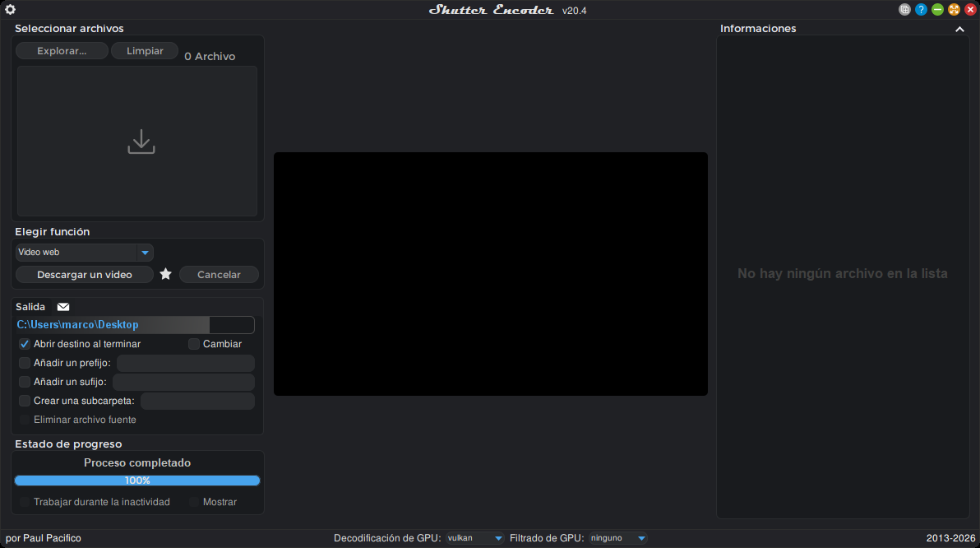The image size is (980, 548).
Task: Click the "Explorar..." button
Action: tap(62, 51)
